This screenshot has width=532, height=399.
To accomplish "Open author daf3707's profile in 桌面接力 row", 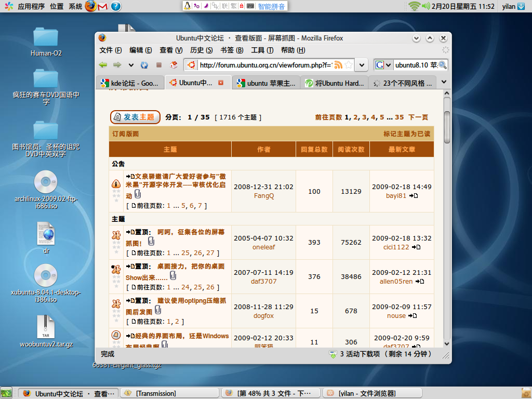I will (263, 282).
